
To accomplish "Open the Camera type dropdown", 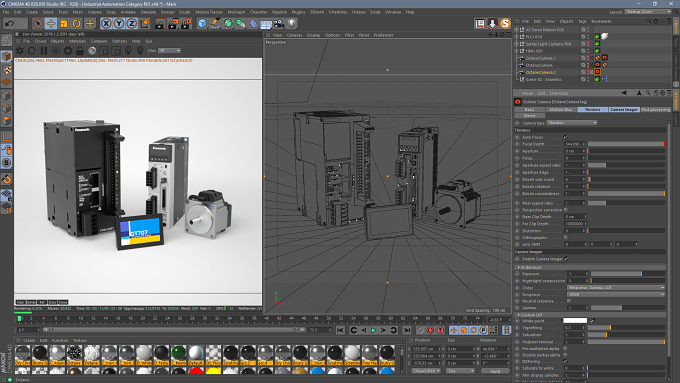I will (572, 123).
